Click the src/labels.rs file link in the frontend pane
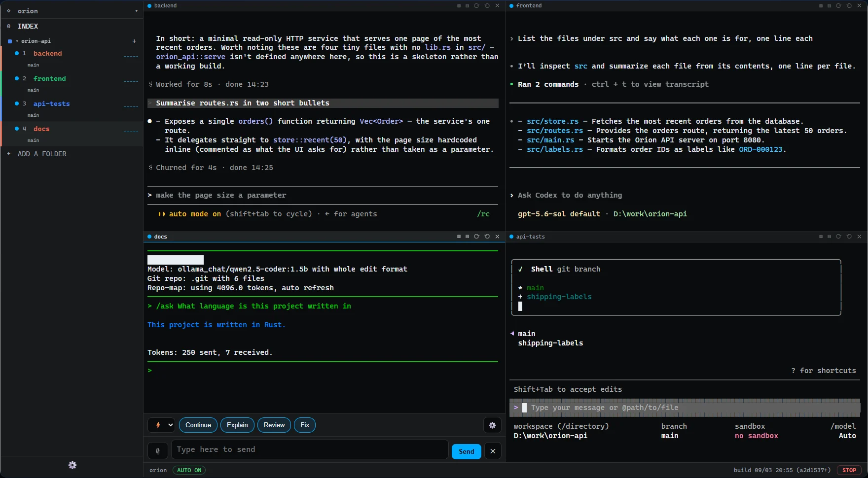This screenshot has height=478, width=868. [x=555, y=149]
